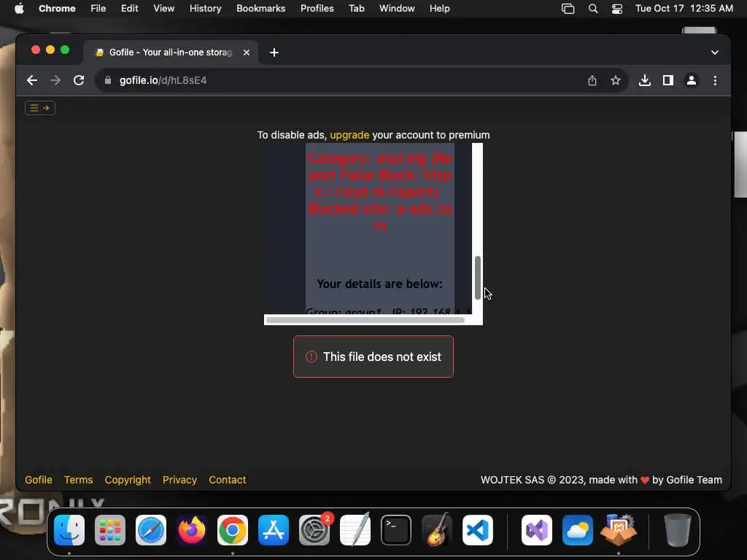The height and width of the screenshot is (560, 747).
Task: Launch Visual Studio Code from Dock
Action: click(478, 530)
